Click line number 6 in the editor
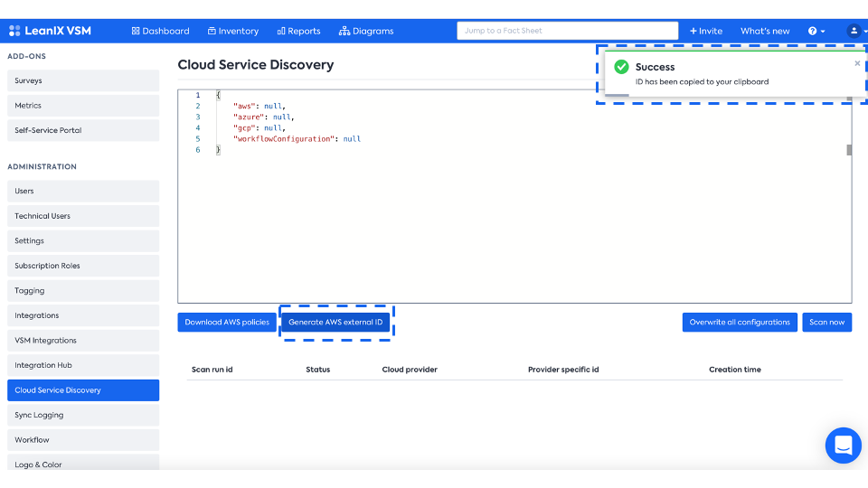 (198, 150)
